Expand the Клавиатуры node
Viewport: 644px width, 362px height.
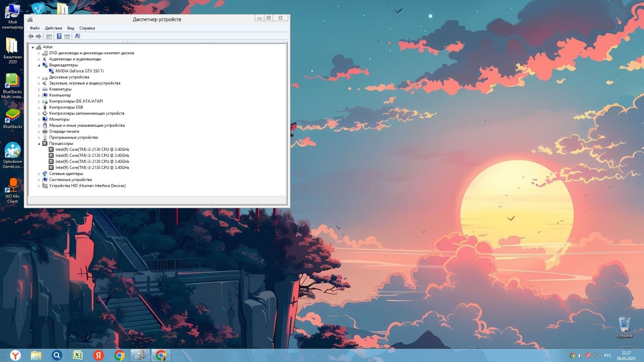coord(39,89)
